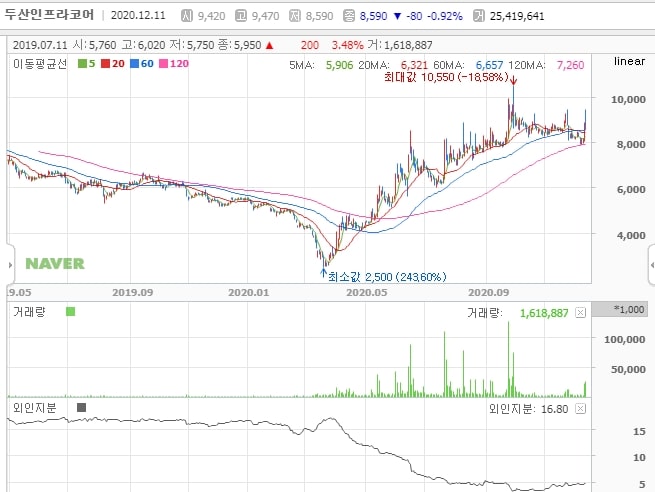Click the open price icon before 9,420
The width and height of the screenshot is (655, 492).
187,16
